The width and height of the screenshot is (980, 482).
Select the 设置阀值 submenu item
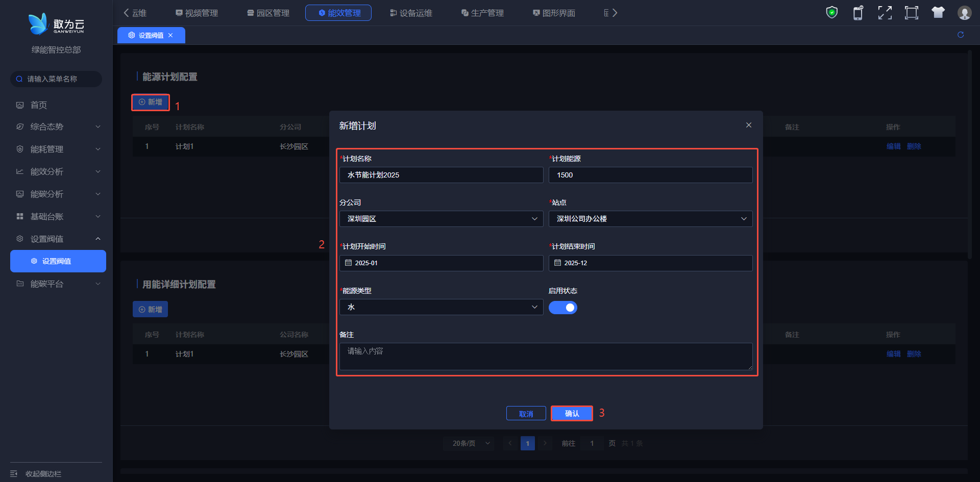[58, 261]
